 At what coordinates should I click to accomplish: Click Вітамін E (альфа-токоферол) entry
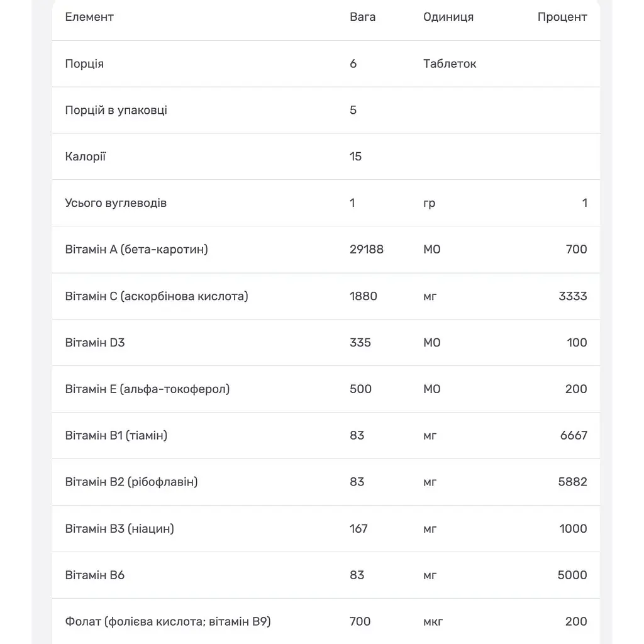147,389
